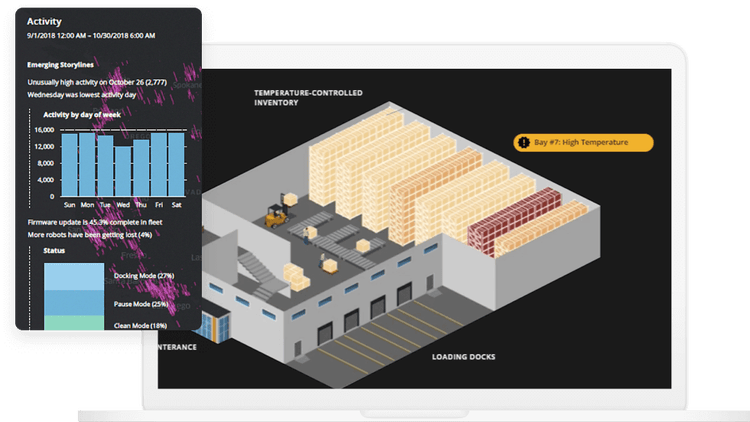
Task: Click the blue glass entrance door
Action: [215, 324]
